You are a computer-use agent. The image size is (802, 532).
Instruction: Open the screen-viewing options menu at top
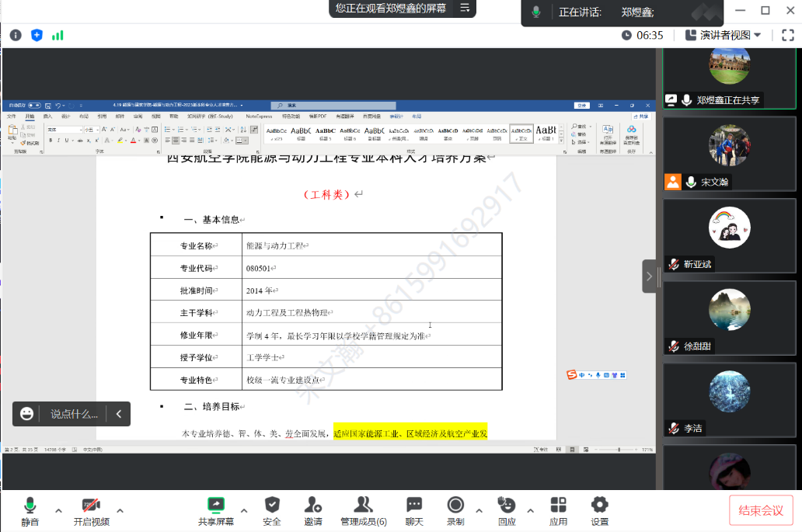coord(465,8)
